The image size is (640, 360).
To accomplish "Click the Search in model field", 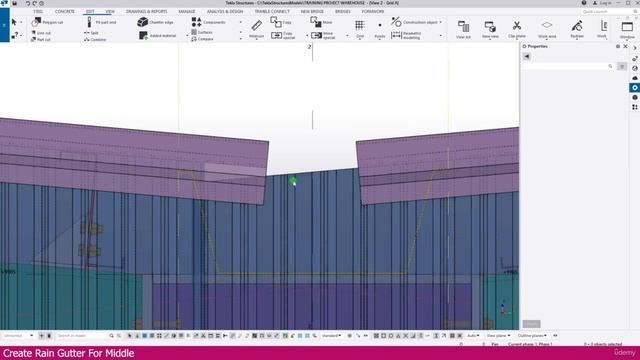I will click(81, 336).
